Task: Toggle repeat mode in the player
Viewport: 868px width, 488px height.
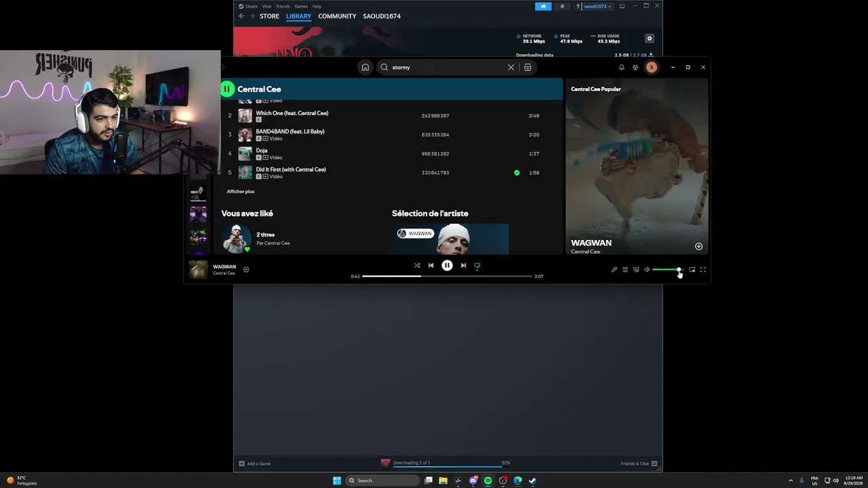Action: (x=477, y=266)
